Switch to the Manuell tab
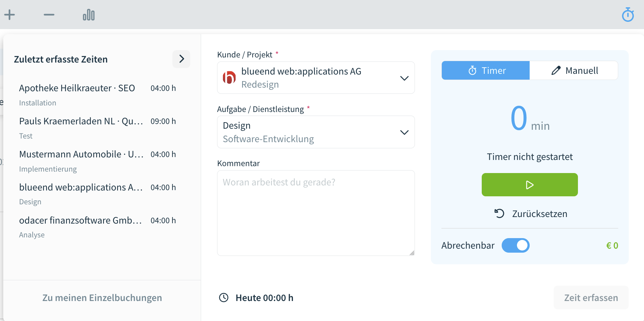The width and height of the screenshot is (644, 321). tap(574, 71)
